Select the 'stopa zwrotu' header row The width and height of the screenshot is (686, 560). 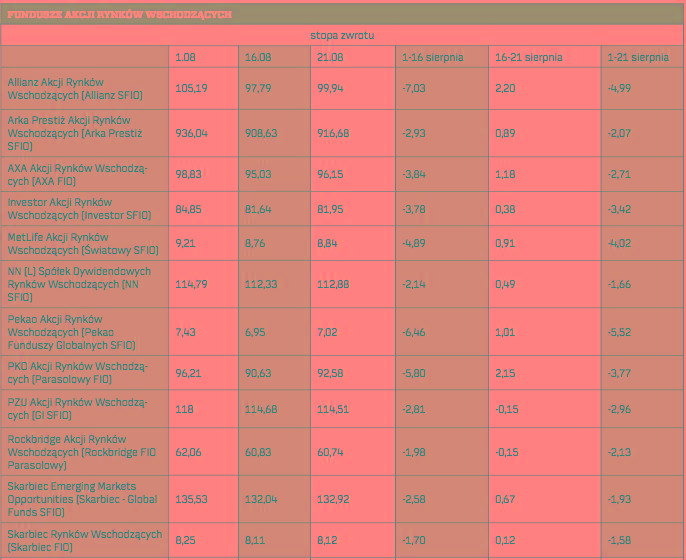point(342,35)
